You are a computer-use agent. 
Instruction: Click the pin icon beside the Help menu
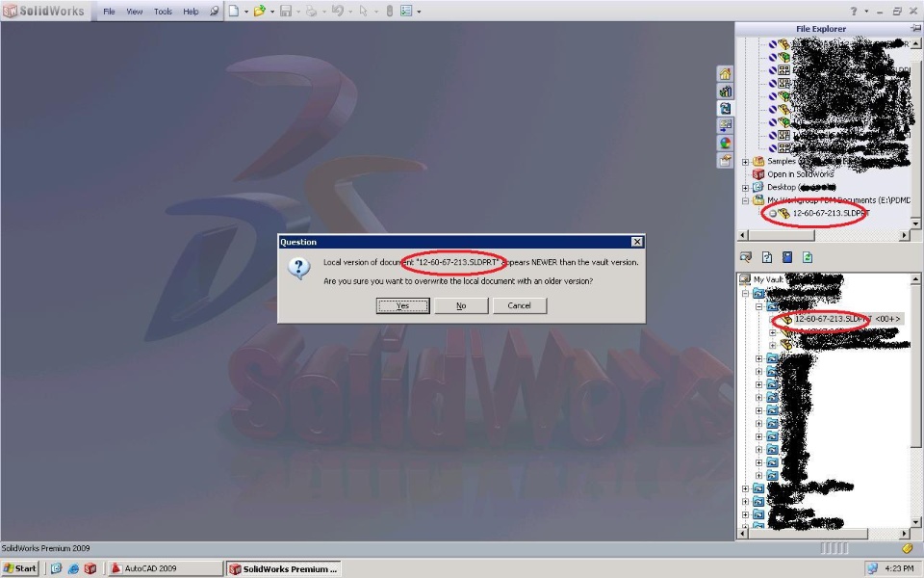214,11
